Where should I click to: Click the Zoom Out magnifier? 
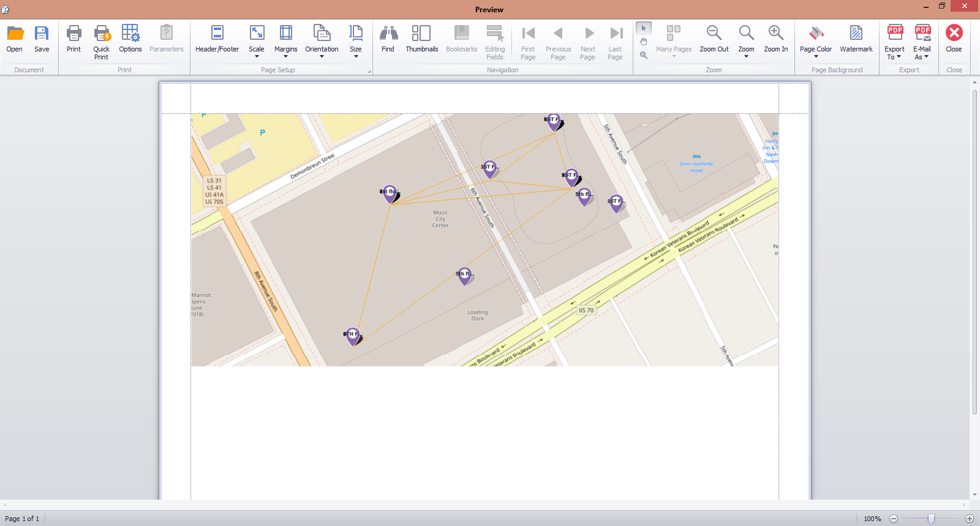(x=714, y=34)
